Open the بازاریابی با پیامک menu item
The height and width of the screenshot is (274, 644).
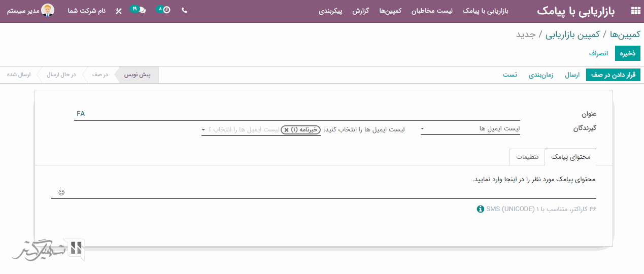485,11
